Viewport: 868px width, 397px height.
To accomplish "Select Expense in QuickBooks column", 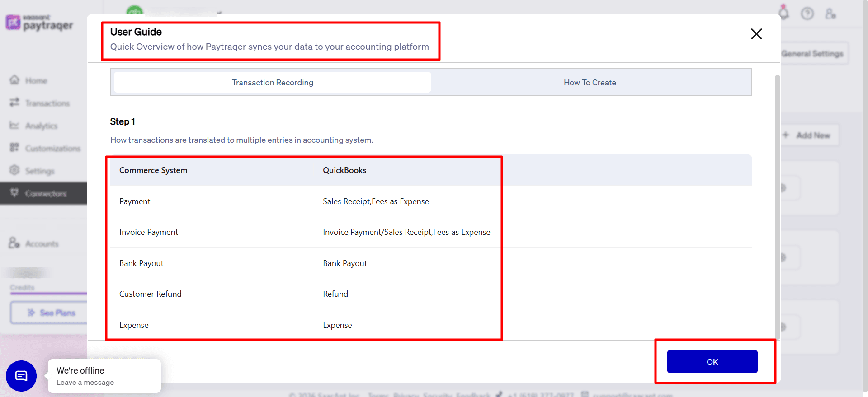I will (337, 325).
